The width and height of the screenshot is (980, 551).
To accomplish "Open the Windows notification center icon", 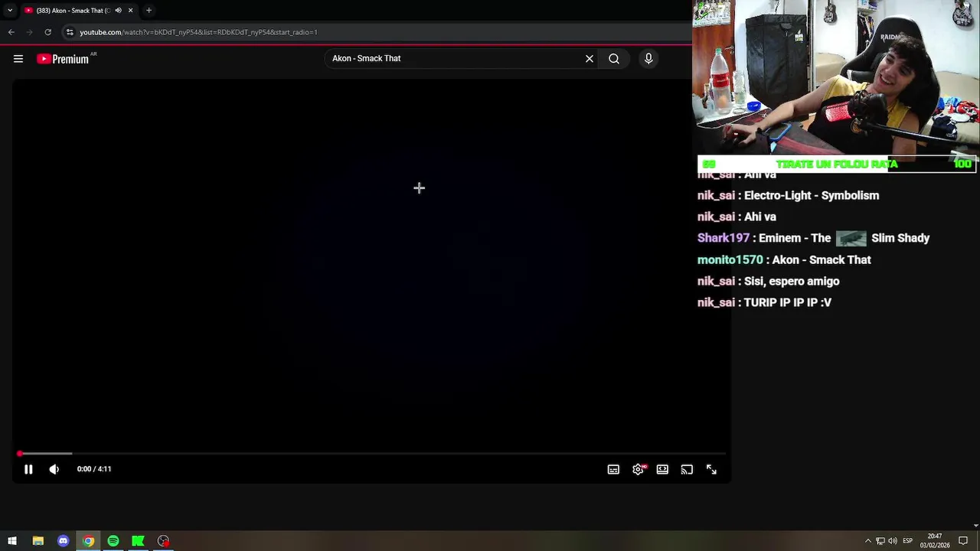I will [x=963, y=541].
